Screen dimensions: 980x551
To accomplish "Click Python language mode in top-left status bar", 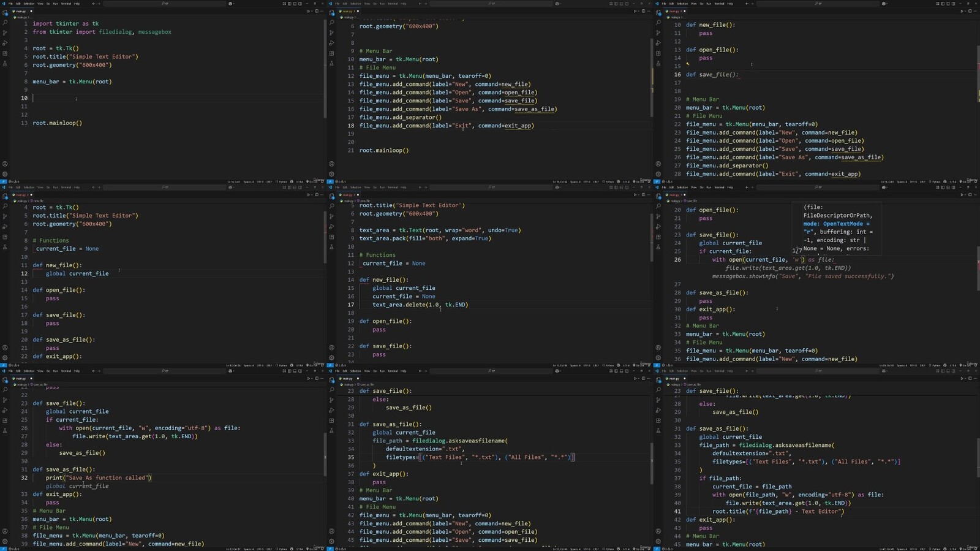I will pos(282,181).
